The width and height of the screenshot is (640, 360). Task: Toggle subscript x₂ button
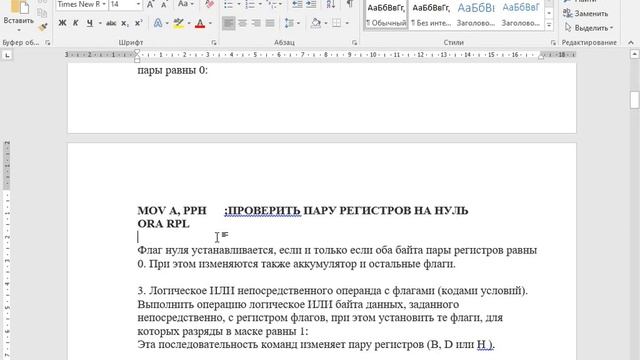(125, 23)
